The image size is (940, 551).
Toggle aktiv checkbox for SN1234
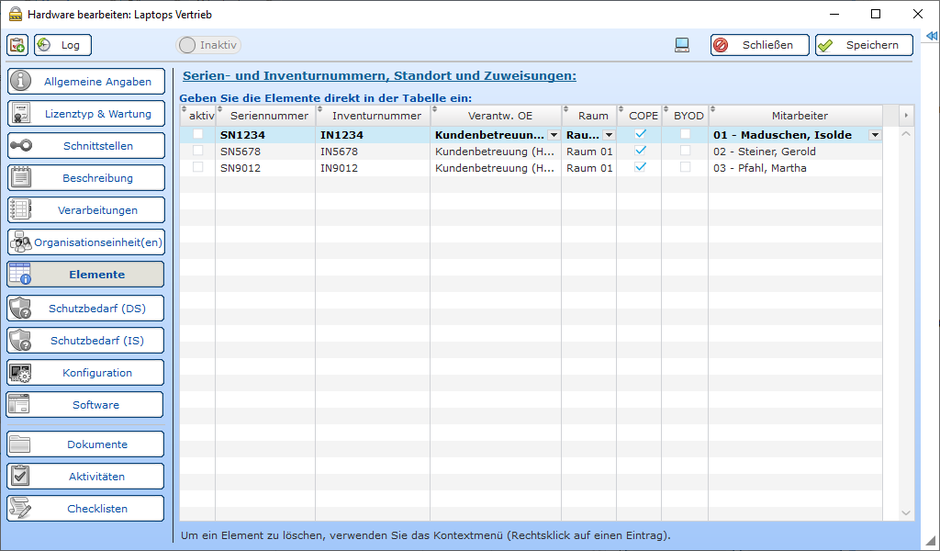coord(198,134)
